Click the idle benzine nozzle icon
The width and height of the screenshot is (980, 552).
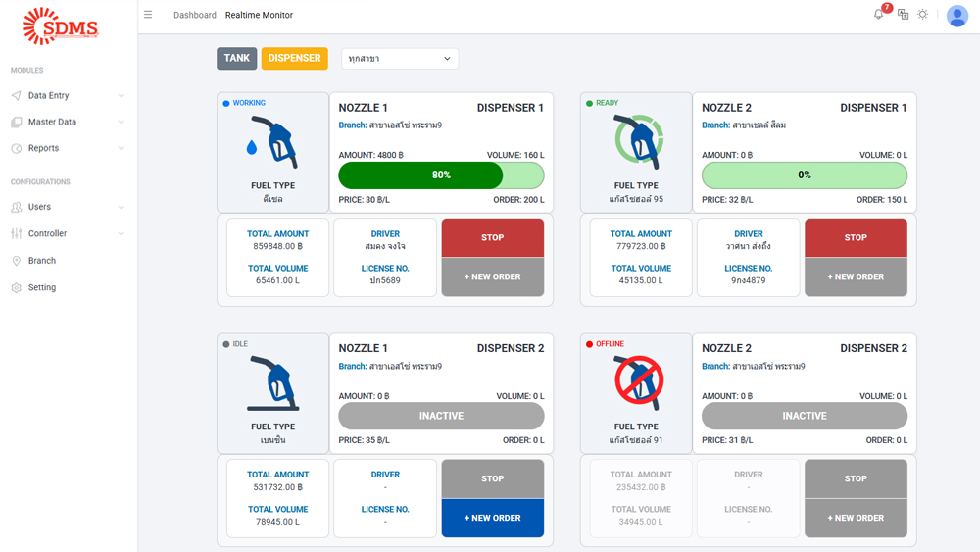(272, 383)
